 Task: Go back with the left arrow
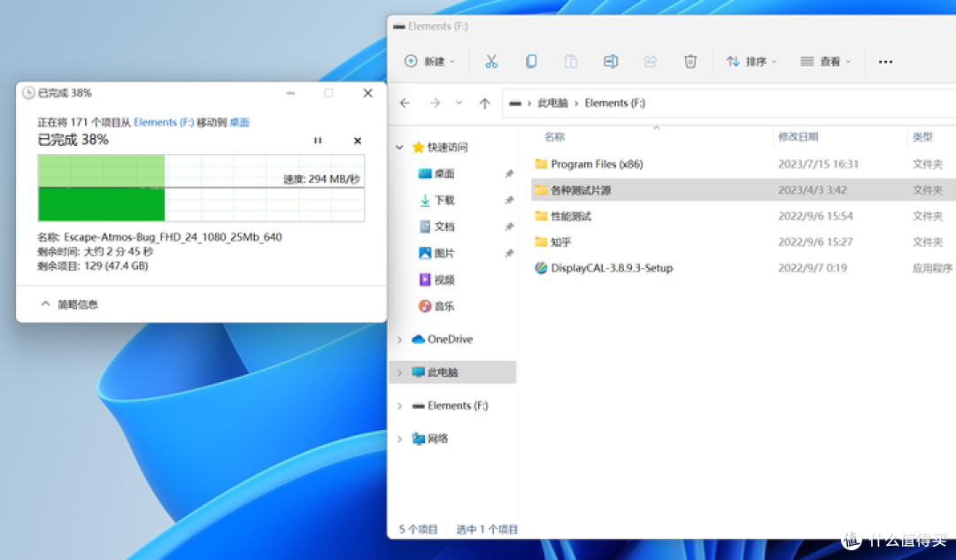point(405,103)
